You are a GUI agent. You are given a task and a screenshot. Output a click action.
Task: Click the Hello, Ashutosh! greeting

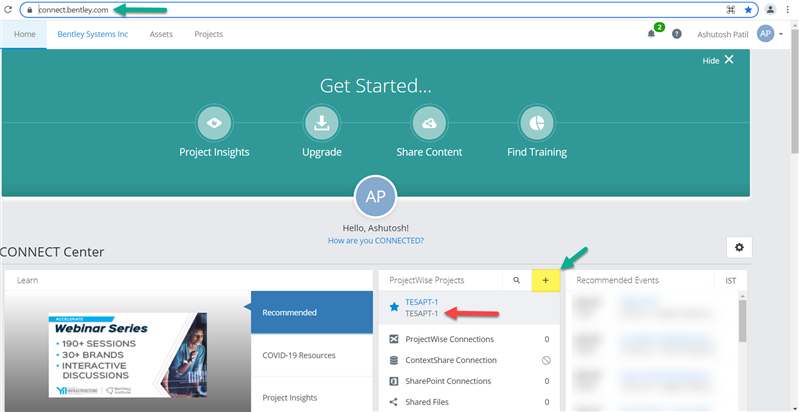click(376, 228)
